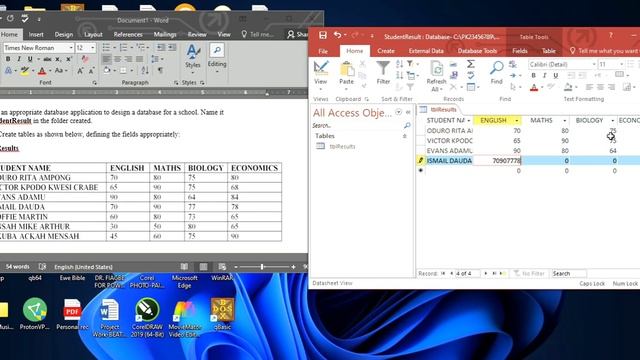Click the yellow text highlight color in Word
This screenshot has height=360, width=640.
[24, 71]
